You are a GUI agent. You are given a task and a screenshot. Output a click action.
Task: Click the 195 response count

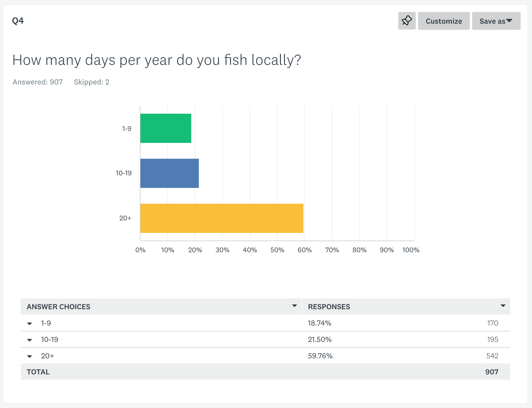pos(493,339)
